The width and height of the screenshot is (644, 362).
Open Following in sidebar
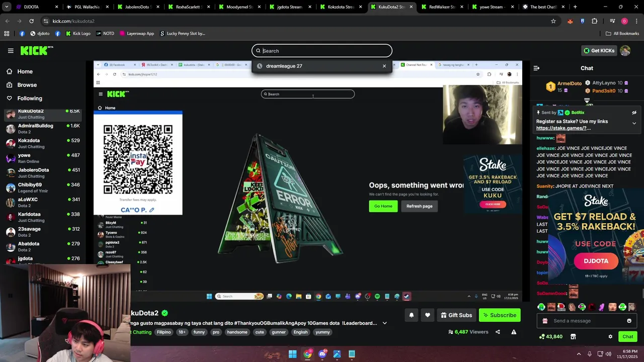29,99
